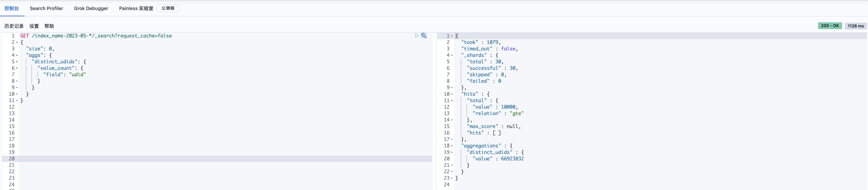
Task: Collapse "total" fold arrow in response line 11
Action: coord(452,101)
